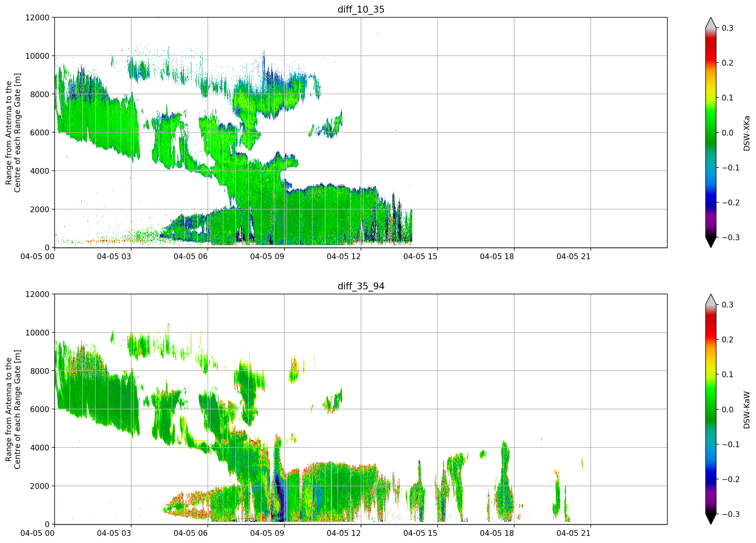Select the DSW-KaW colorbar label
756x543 pixels.
(747, 410)
